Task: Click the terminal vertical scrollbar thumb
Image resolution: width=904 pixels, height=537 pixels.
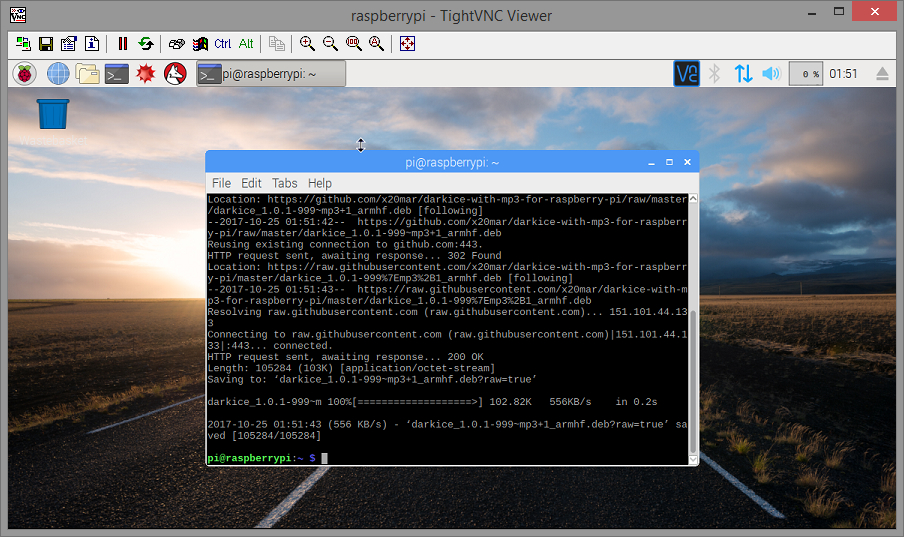Action: point(693,381)
